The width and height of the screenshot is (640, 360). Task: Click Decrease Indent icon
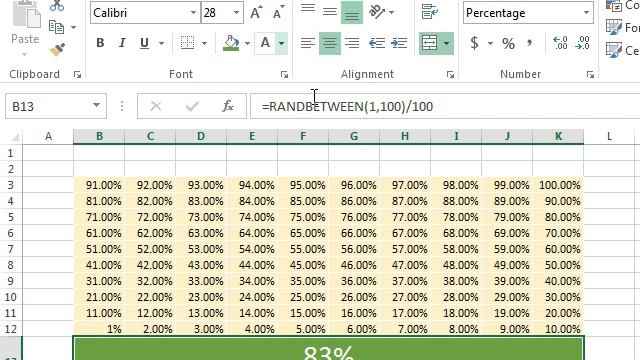coord(376,43)
